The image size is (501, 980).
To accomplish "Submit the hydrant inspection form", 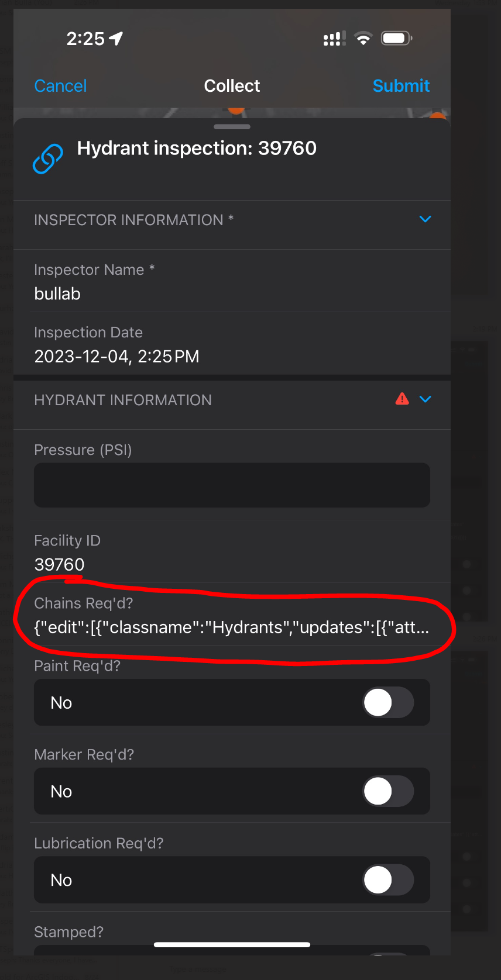I will [x=401, y=86].
